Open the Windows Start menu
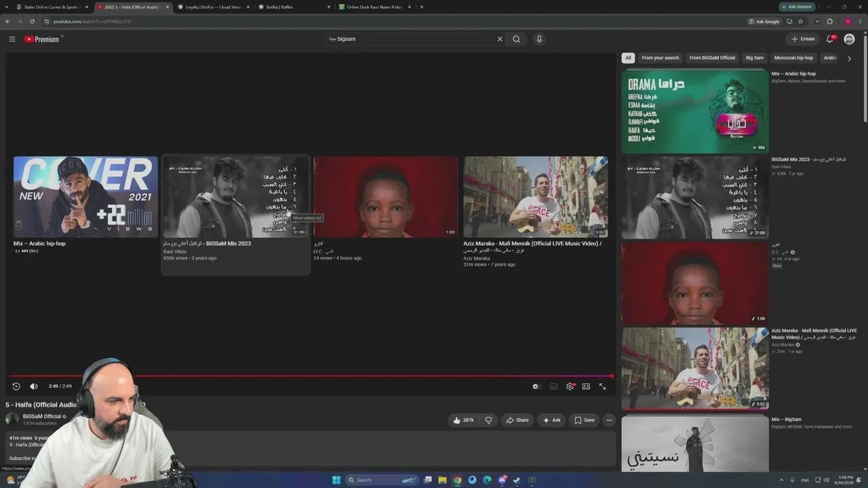The width and height of the screenshot is (868, 488). (336, 480)
